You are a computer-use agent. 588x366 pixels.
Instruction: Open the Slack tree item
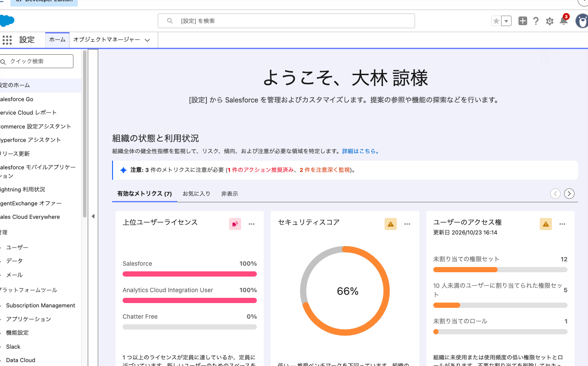13,346
